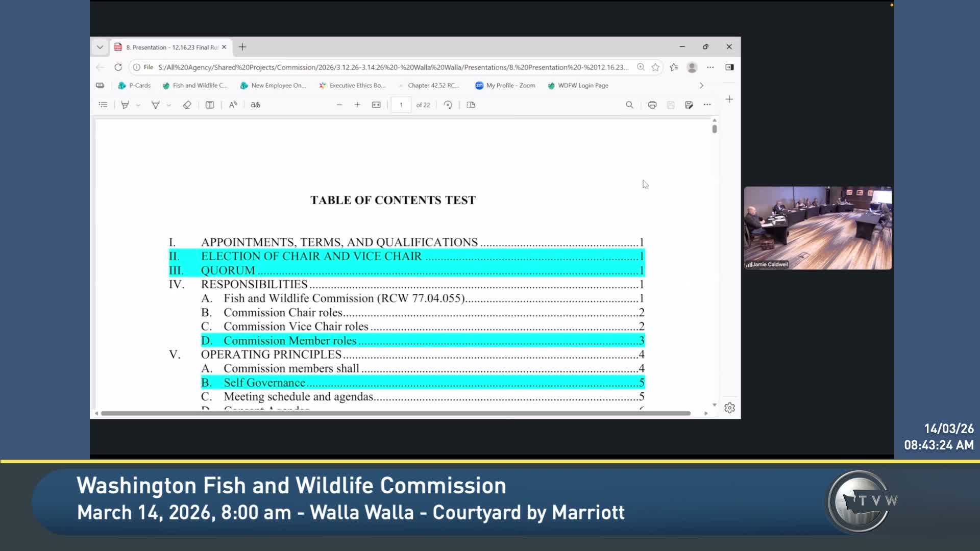Edit the page number input field
This screenshot has height=551, width=980.
pos(401,105)
